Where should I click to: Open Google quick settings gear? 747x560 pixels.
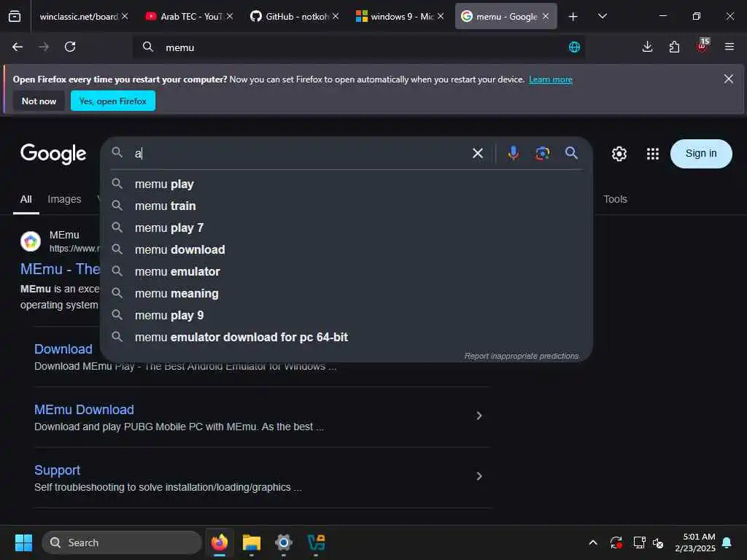[619, 154]
